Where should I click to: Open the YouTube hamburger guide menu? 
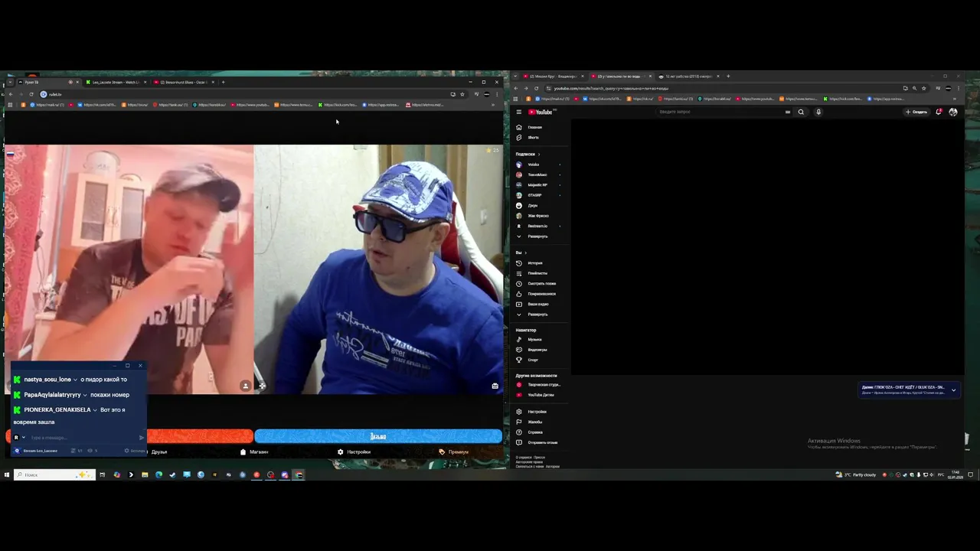click(518, 112)
